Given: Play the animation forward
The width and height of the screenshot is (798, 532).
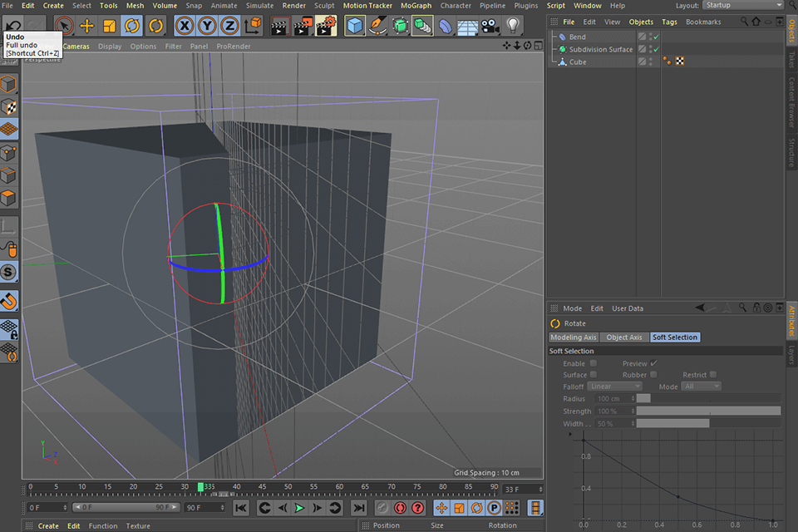Looking at the screenshot, I should pyautogui.click(x=299, y=507).
